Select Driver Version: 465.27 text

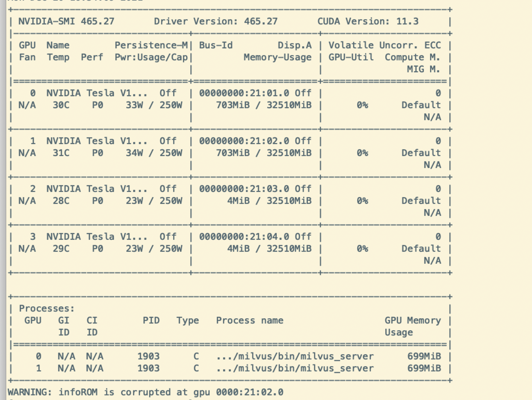point(216,21)
